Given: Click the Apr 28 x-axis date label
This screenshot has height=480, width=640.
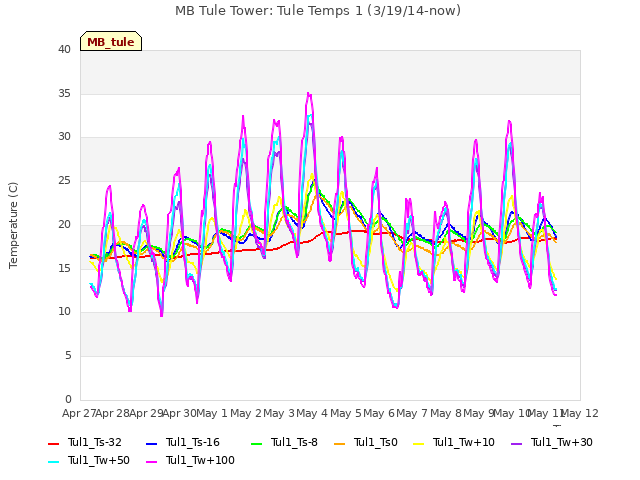Looking at the screenshot, I should click(x=113, y=413).
